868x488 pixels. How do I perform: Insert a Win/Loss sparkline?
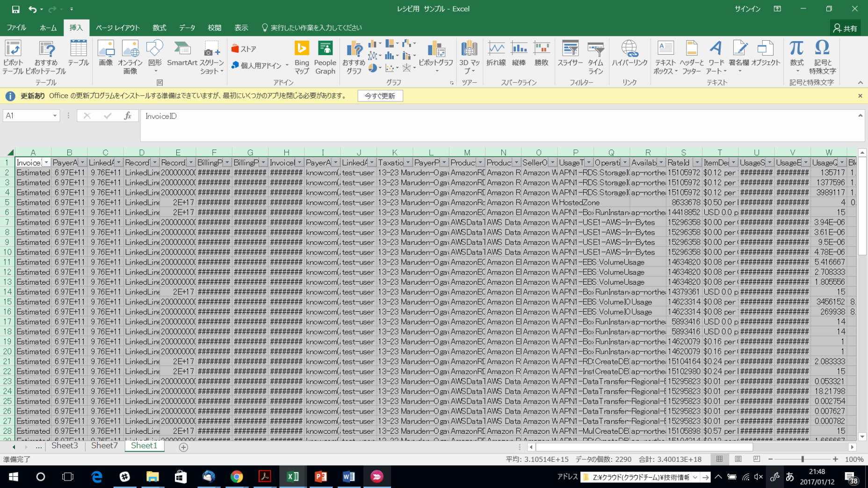tap(541, 53)
